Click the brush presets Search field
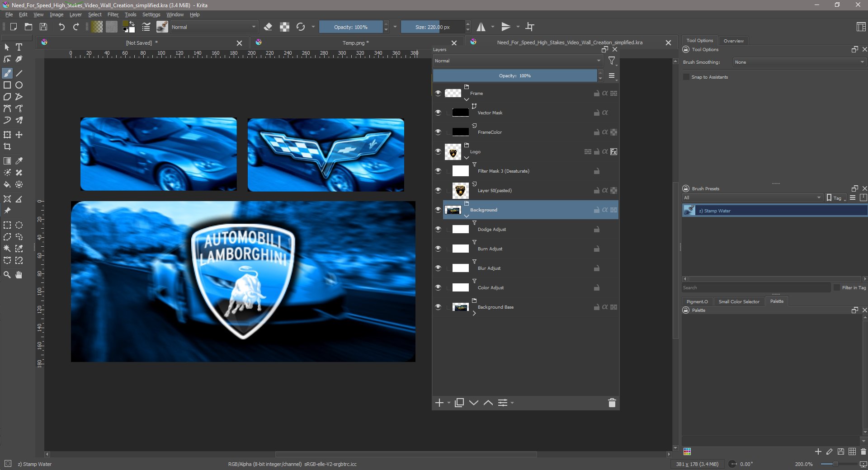Screen dimensions: 868x470 point(756,287)
